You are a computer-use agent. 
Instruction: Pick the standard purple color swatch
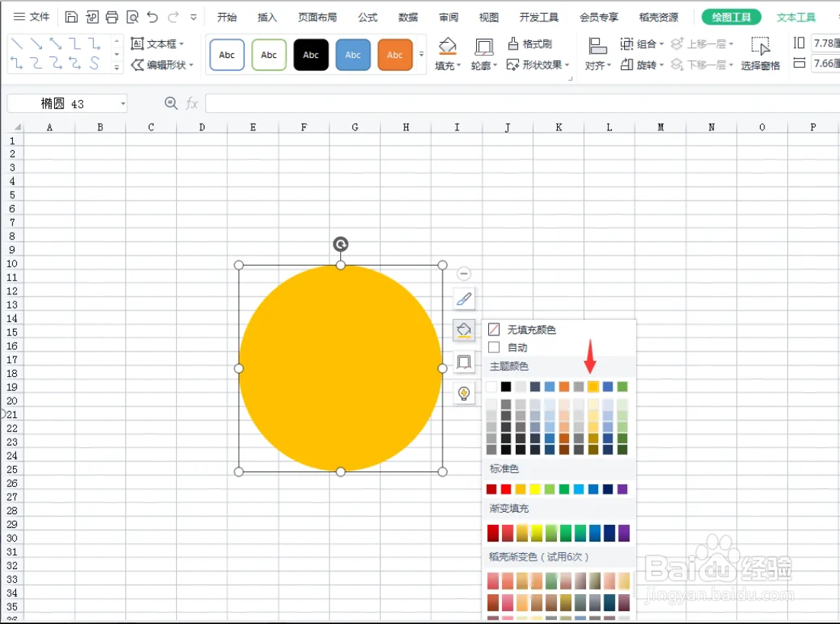click(622, 489)
